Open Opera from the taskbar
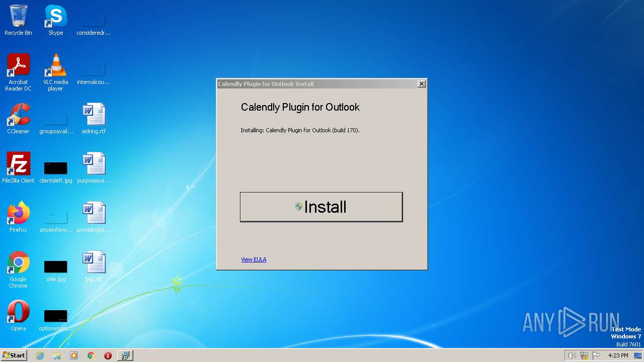 [108, 355]
